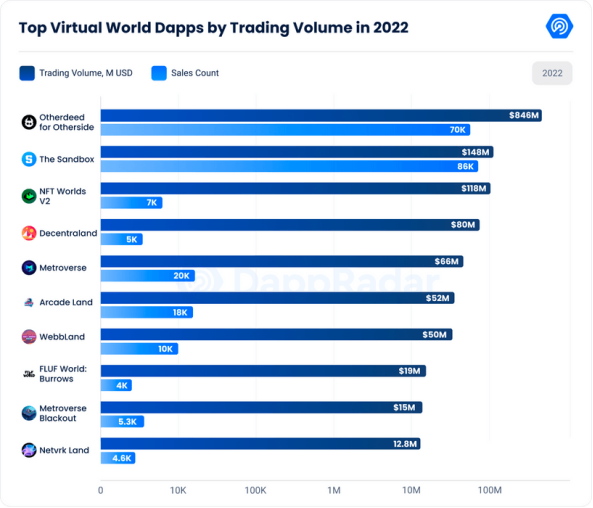This screenshot has height=508, width=593.
Task: Click the DappRadar logo icon
Action: pyautogui.click(x=559, y=26)
